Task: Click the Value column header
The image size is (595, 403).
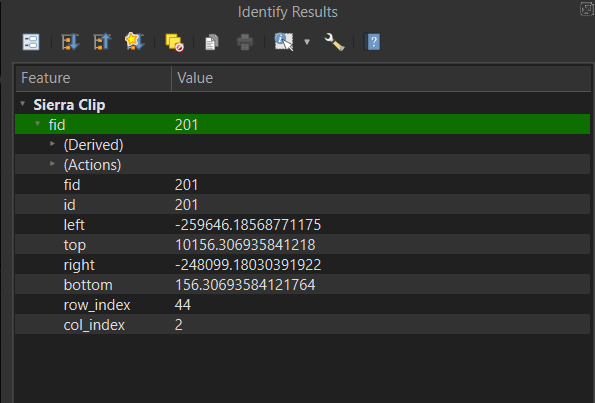Action: 381,78
